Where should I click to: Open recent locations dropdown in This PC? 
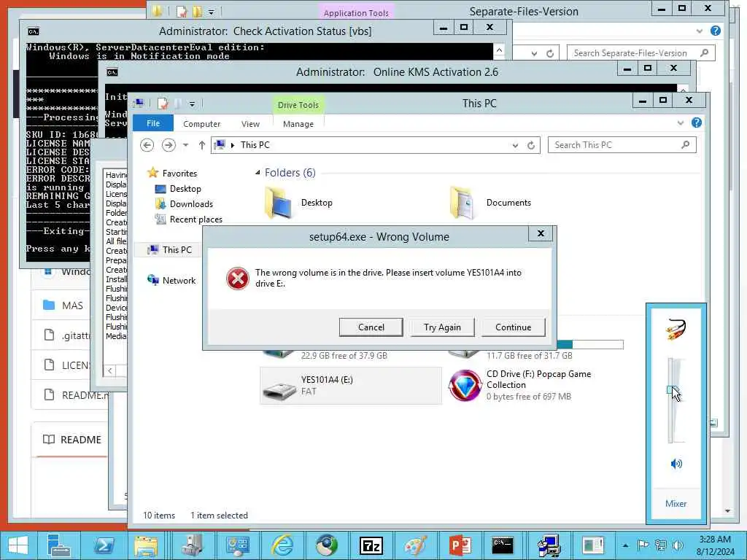(186, 145)
